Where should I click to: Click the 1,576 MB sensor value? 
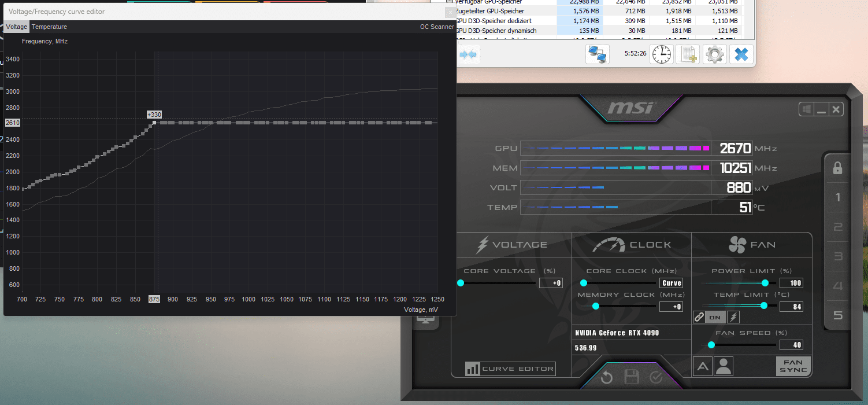(585, 10)
